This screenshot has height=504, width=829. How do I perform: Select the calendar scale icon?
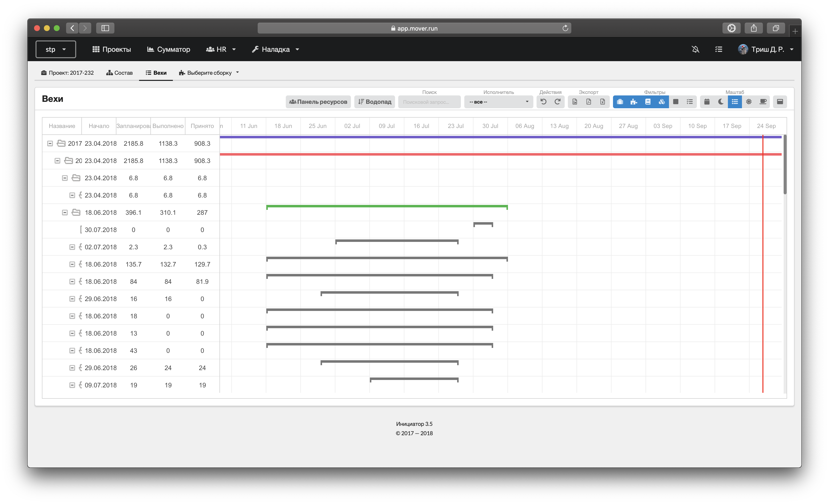tap(707, 102)
